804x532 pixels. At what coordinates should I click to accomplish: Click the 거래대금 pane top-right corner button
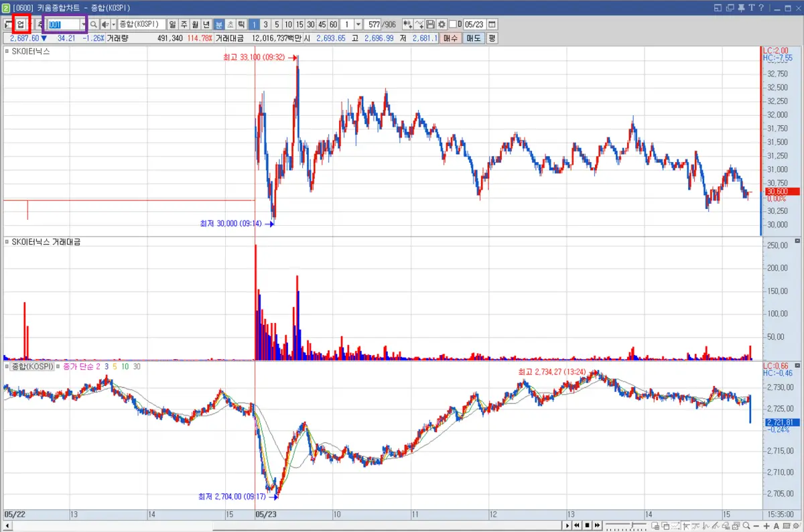coord(797,241)
